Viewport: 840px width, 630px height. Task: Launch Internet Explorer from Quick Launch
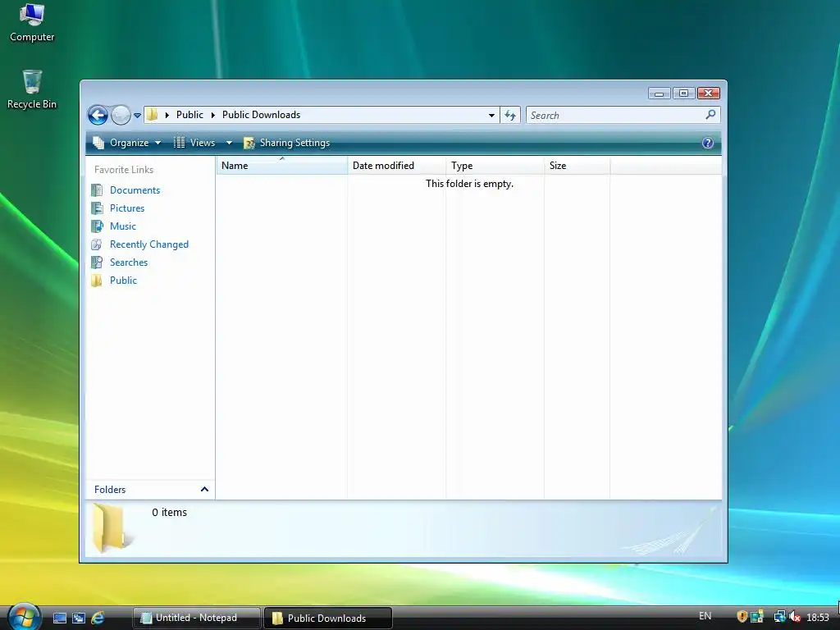tap(98, 619)
